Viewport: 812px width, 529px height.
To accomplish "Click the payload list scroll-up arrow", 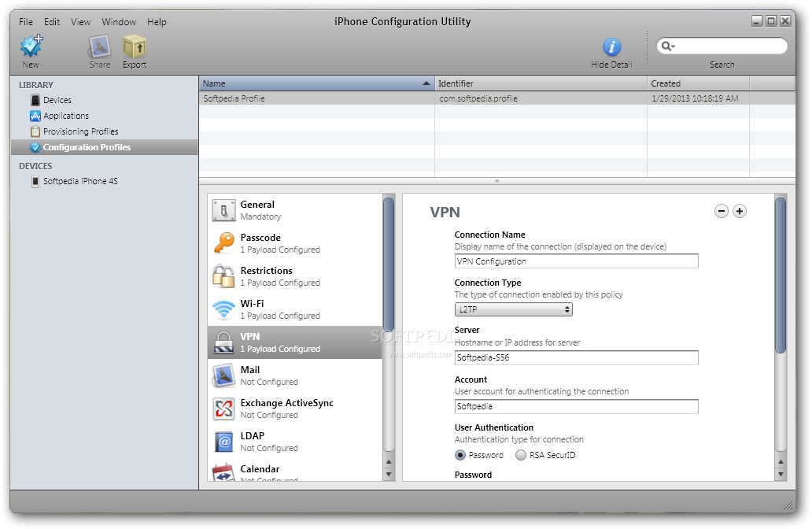I will tap(389, 461).
